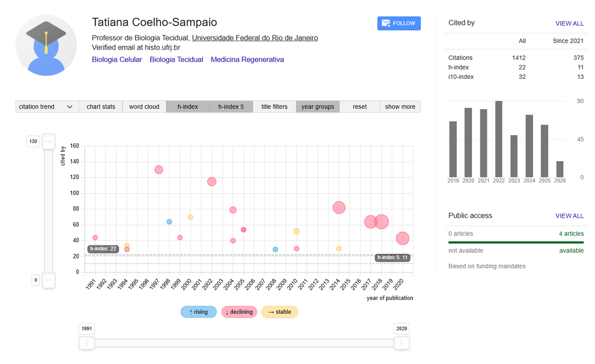Click the Tatiana Coelho-Sampaio name heading

[x=155, y=22]
